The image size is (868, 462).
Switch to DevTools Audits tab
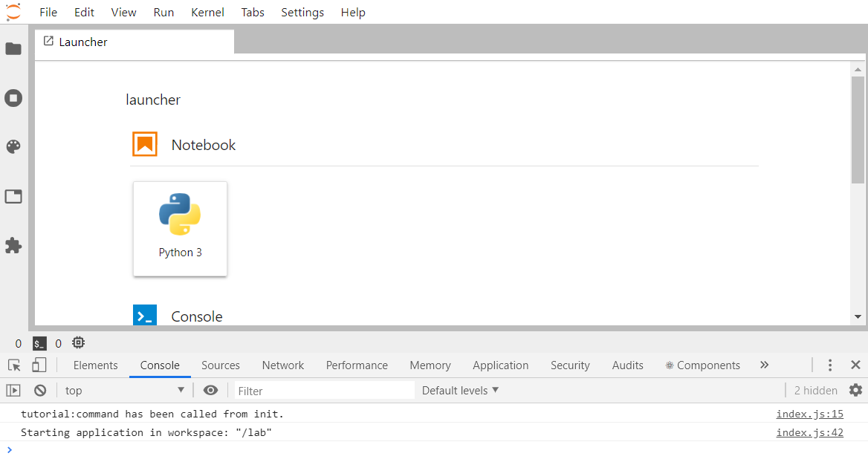[627, 365]
